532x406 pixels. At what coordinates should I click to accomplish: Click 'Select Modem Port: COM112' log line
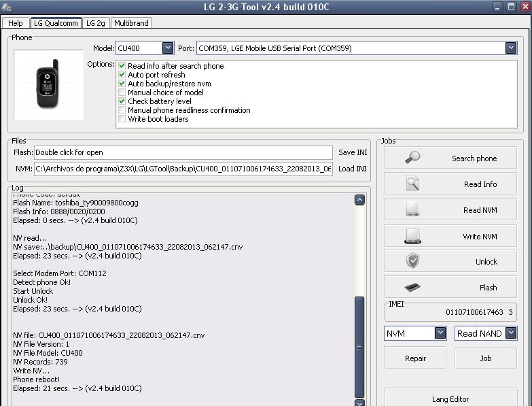(x=60, y=273)
